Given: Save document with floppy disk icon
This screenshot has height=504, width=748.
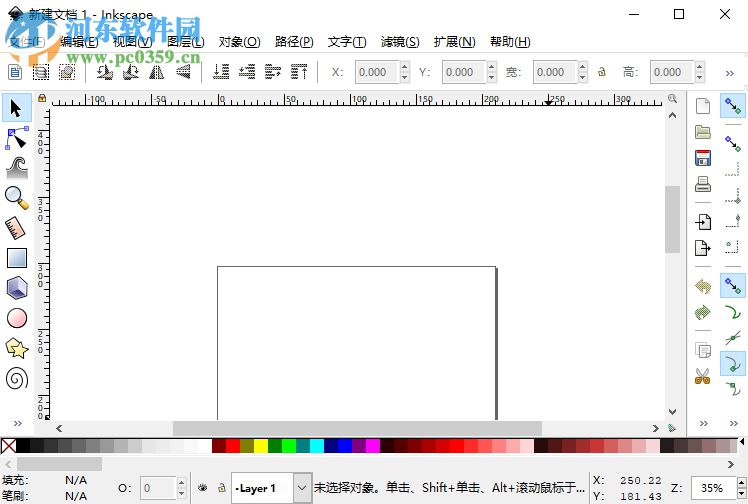Looking at the screenshot, I should pos(703,158).
